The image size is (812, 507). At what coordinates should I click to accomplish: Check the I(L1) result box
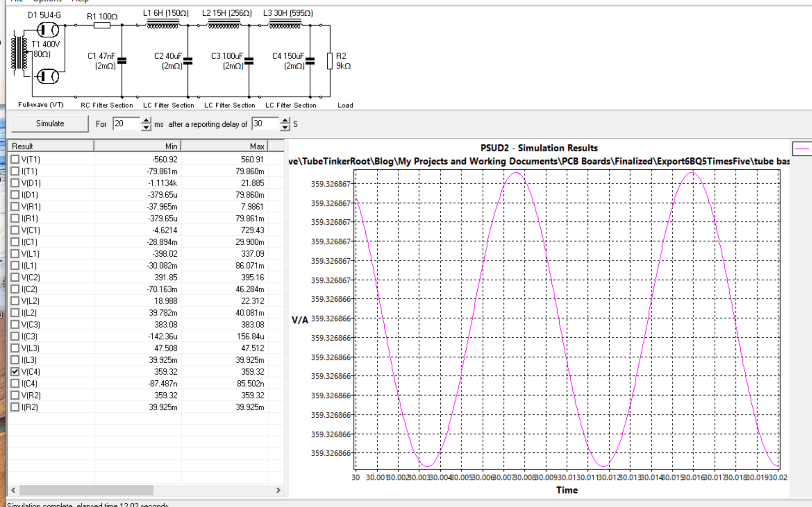pyautogui.click(x=15, y=266)
